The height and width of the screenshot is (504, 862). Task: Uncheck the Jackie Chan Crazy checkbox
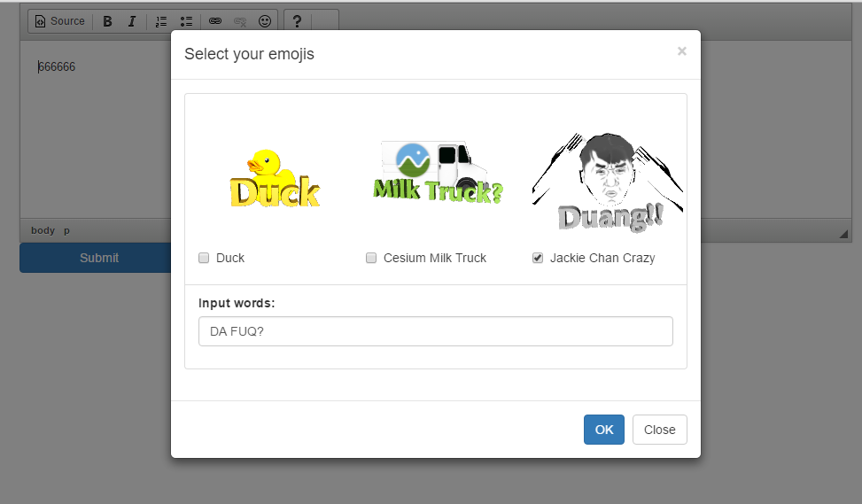pos(538,258)
